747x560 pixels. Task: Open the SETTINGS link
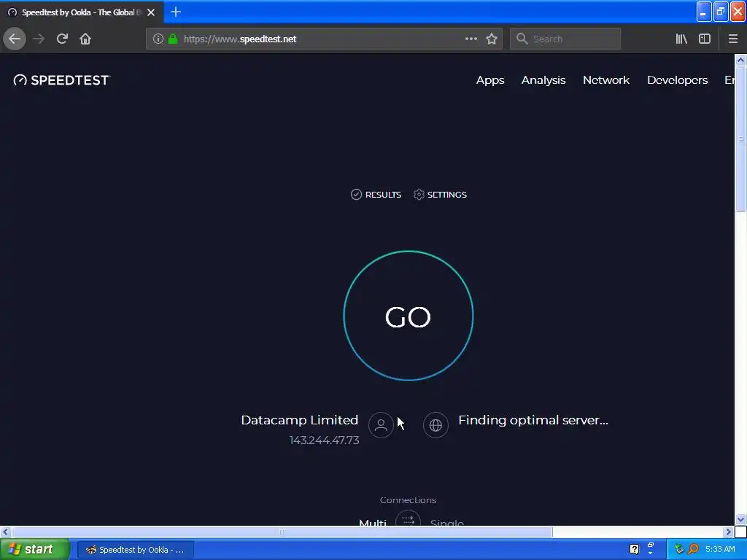pyautogui.click(x=447, y=194)
